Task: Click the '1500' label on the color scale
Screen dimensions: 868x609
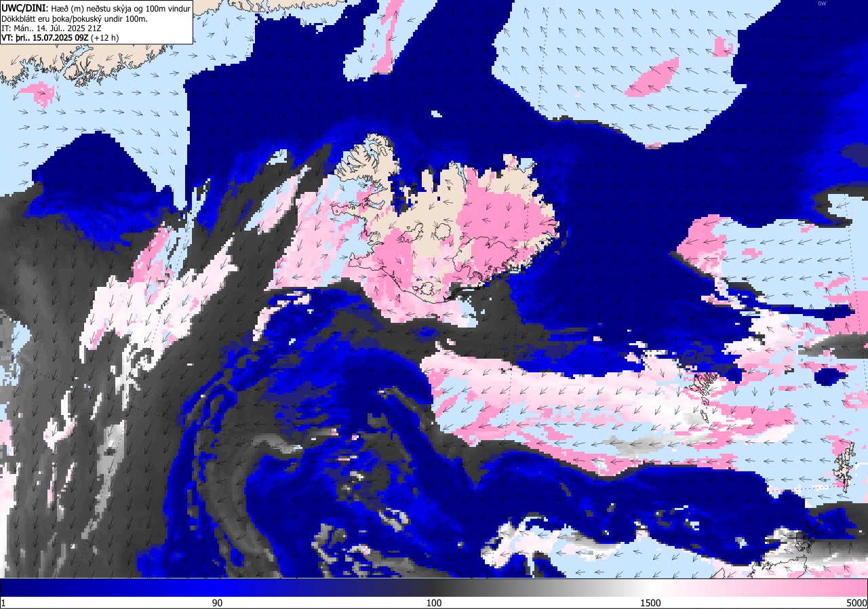Action: tap(651, 603)
